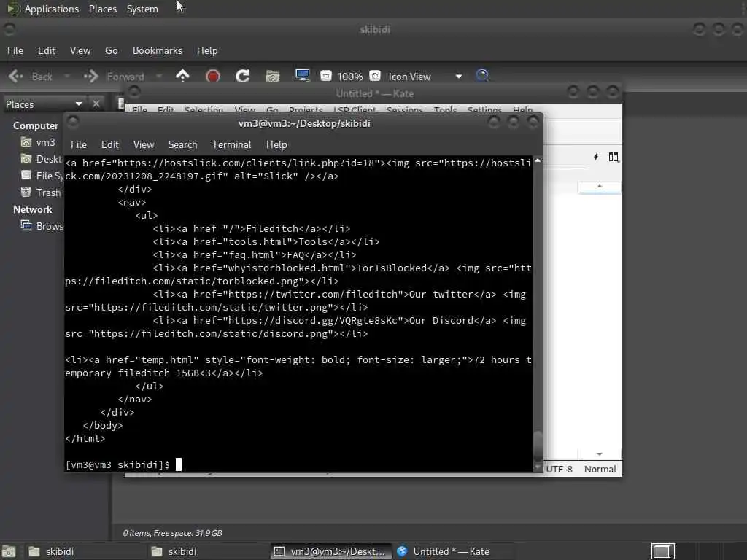Image resolution: width=747 pixels, height=560 pixels.
Task: Click the show desktop icon in the bottom panel
Action: [x=9, y=551]
